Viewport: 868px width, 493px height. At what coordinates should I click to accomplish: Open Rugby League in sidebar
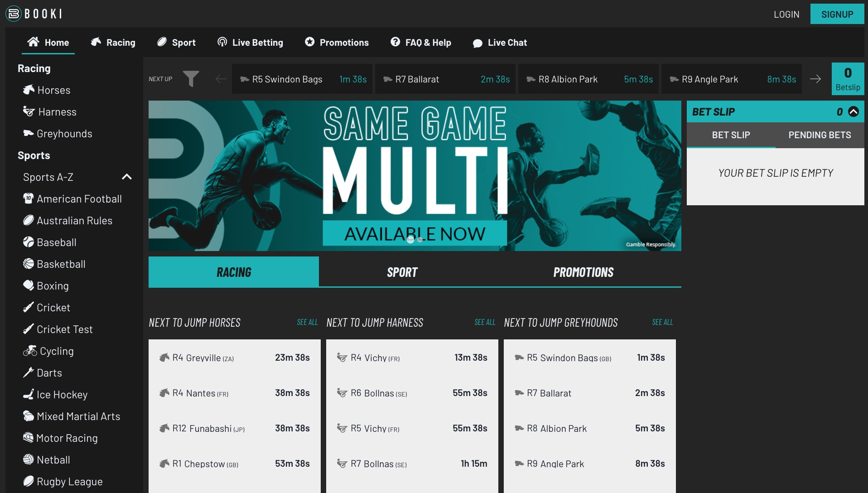pos(63,481)
